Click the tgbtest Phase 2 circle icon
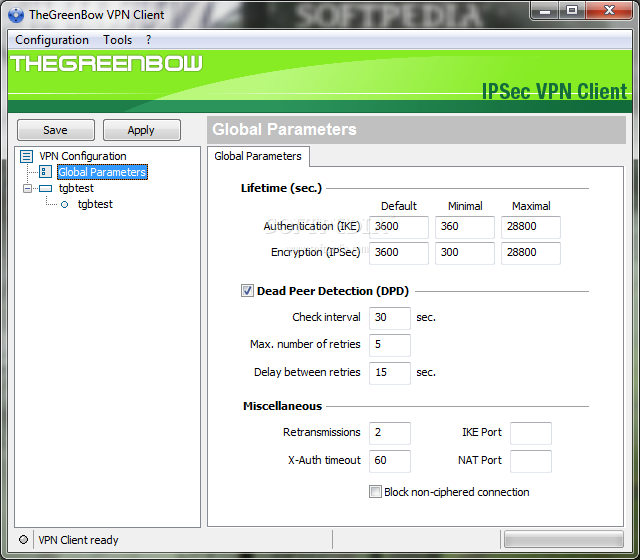This screenshot has width=640, height=560. (x=64, y=204)
